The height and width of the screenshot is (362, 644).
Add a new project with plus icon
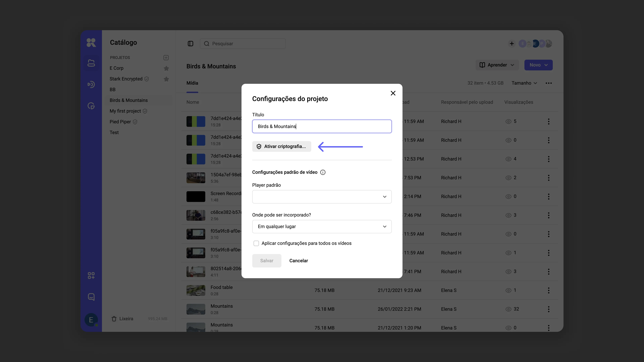coord(166,57)
